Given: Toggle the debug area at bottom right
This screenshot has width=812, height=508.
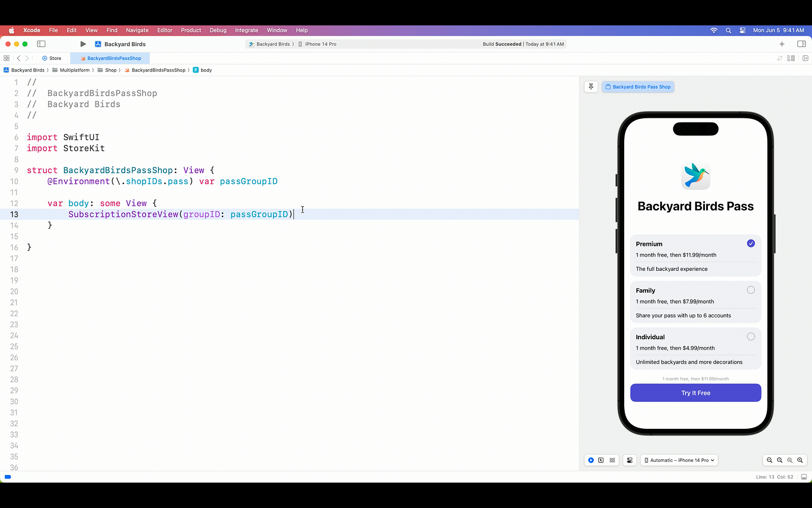Looking at the screenshot, I should pyautogui.click(x=804, y=477).
